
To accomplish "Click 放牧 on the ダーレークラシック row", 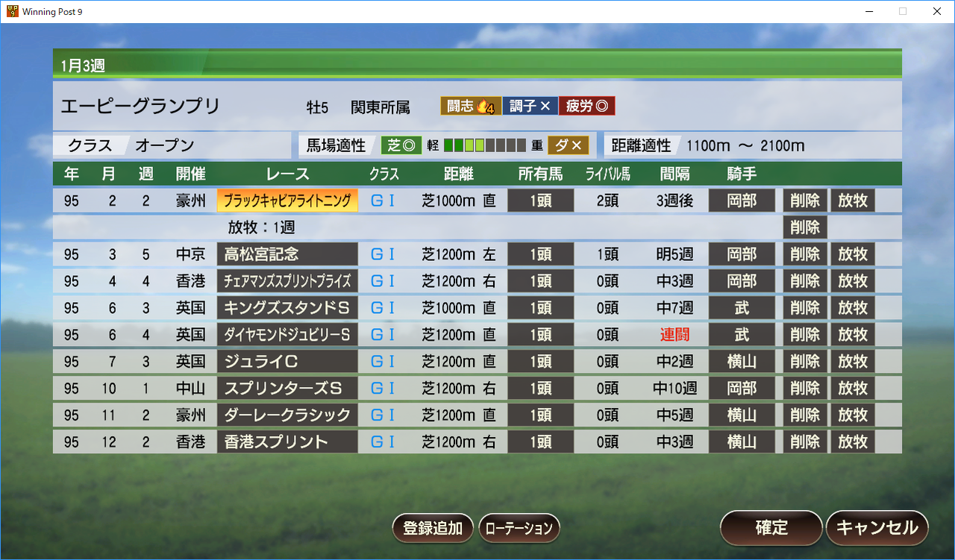I will point(853,415).
